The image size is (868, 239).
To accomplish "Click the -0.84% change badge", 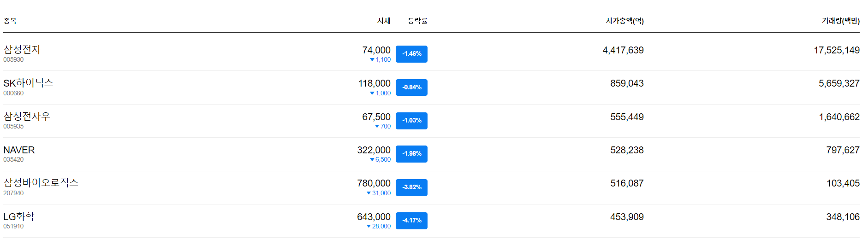I will pyautogui.click(x=411, y=87).
